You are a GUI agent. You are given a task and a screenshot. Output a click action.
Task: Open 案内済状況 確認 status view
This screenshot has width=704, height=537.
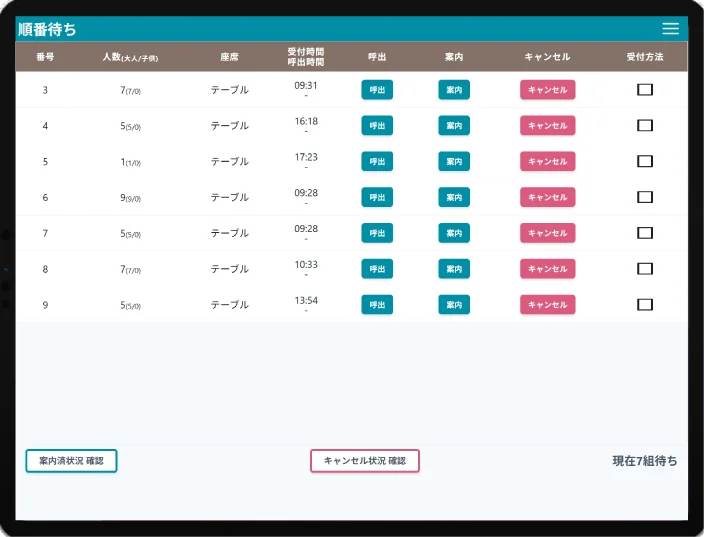click(x=71, y=461)
